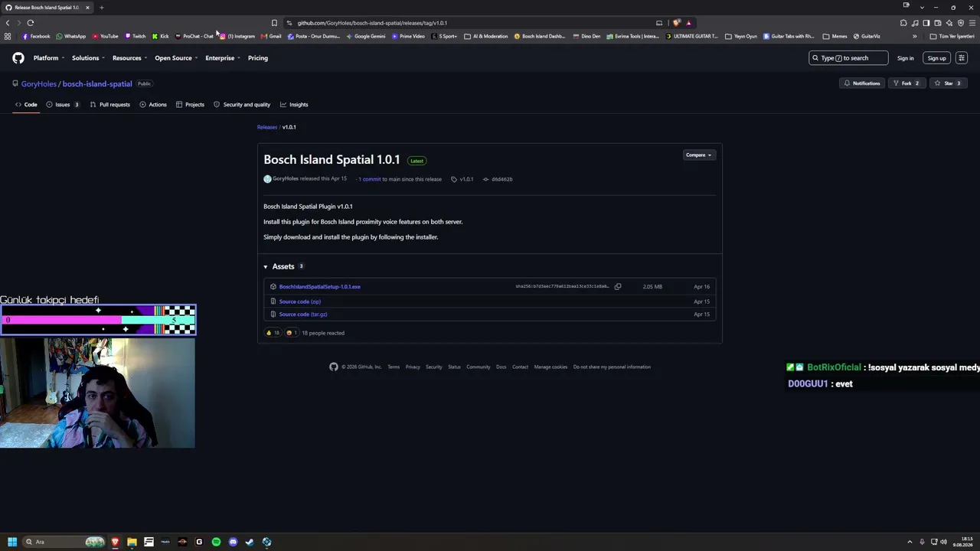The height and width of the screenshot is (551, 980).
Task: Launch Steam from the taskbar
Action: [x=250, y=542]
